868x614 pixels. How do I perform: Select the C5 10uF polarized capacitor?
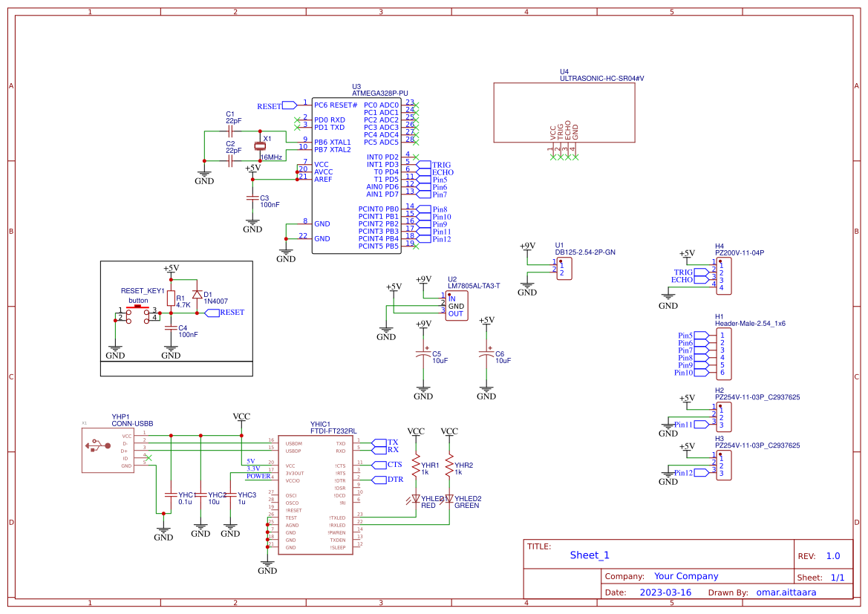tap(423, 352)
